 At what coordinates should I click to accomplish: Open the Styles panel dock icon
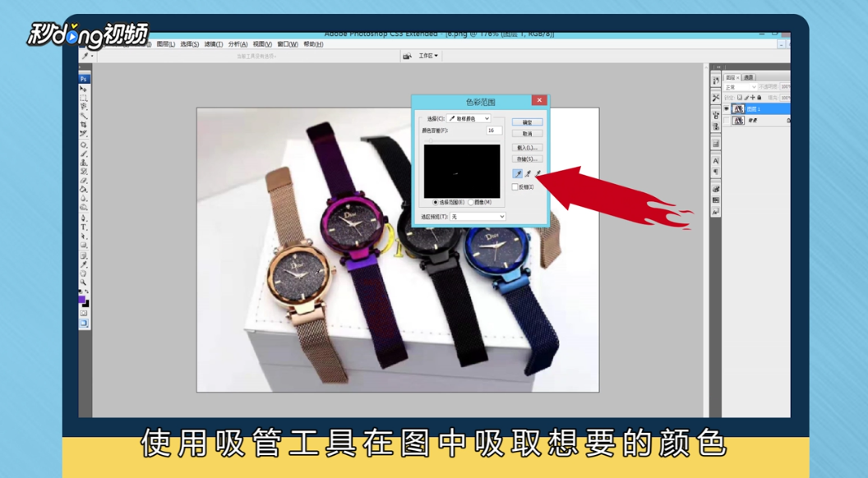click(716, 211)
